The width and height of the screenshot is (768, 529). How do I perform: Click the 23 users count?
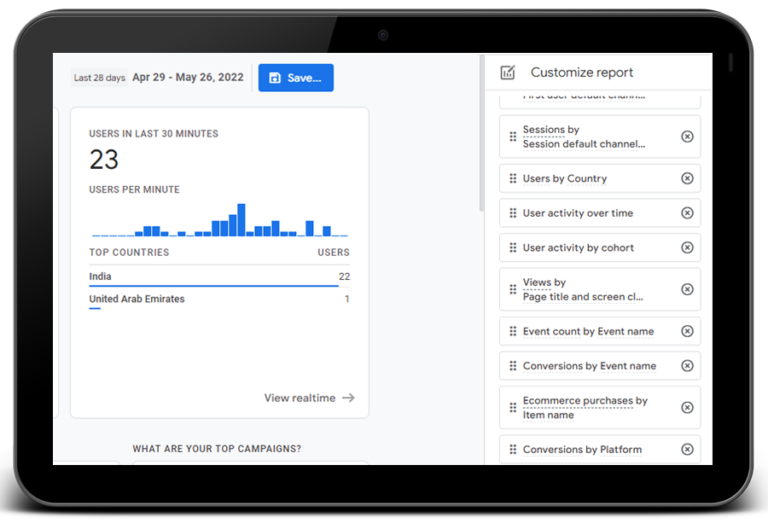click(104, 160)
